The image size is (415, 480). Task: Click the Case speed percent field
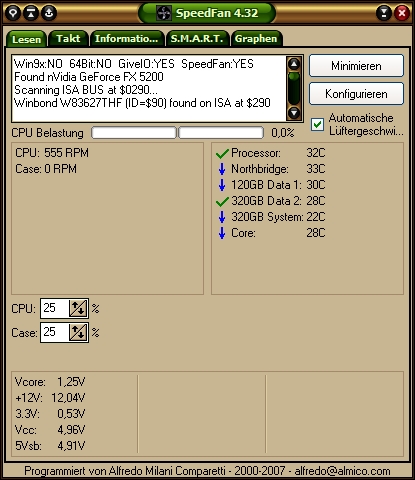pos(54,332)
